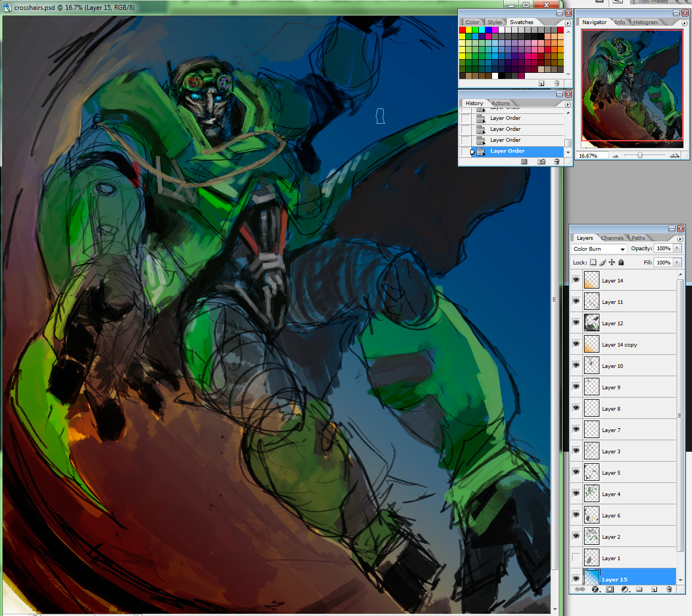The width and height of the screenshot is (692, 616).
Task: Click Layers list scroll up arrow
Action: pos(680,274)
